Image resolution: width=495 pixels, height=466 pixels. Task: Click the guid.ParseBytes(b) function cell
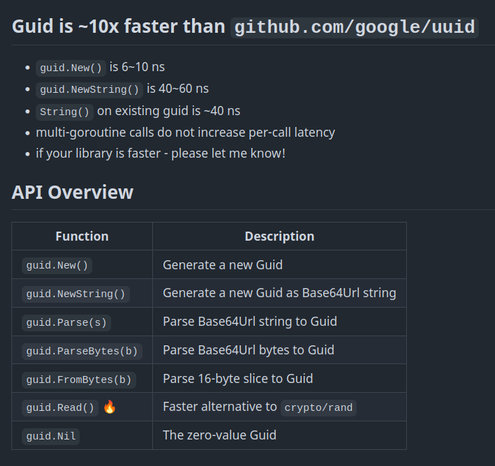click(x=82, y=351)
